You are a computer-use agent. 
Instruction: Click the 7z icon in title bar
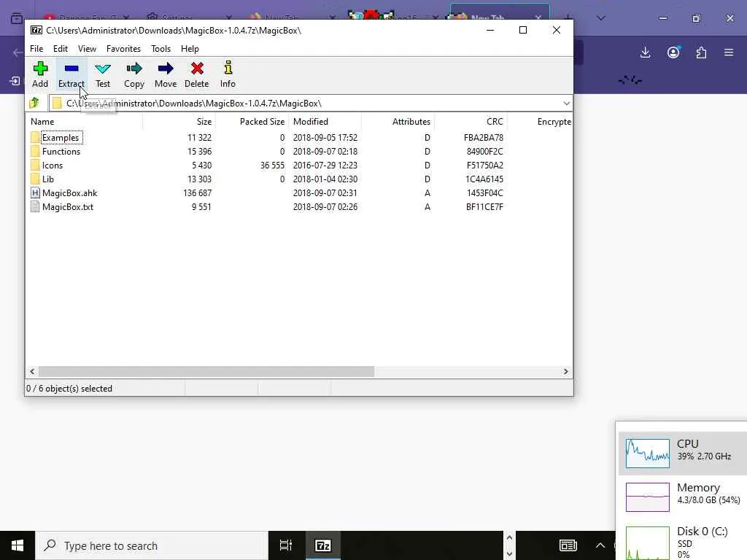coord(36,30)
